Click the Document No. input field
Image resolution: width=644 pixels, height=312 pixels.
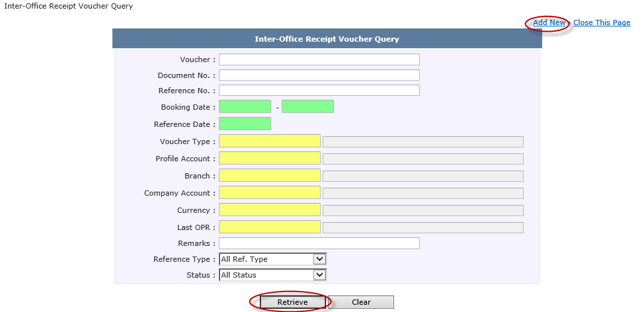pyautogui.click(x=319, y=75)
